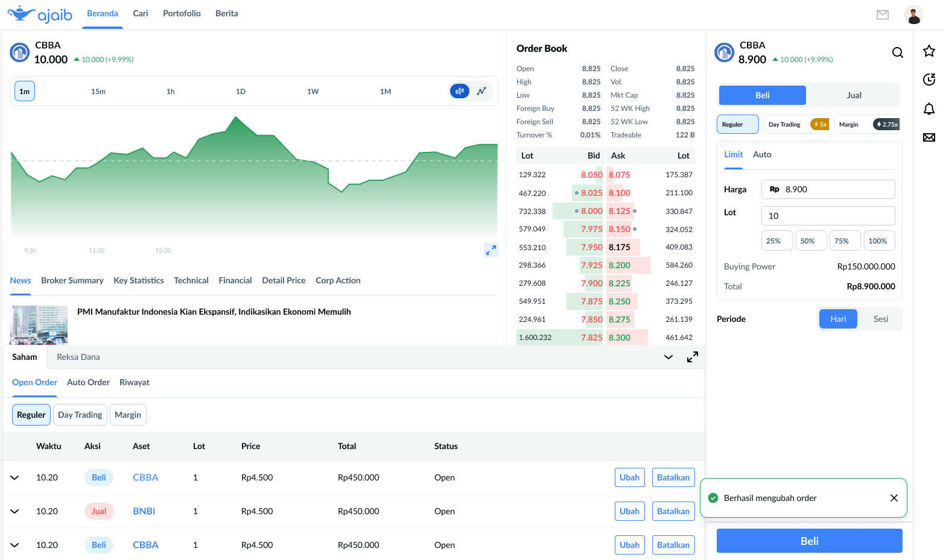Open the mail inbox icon in header
Viewport: 943px width, 560px height.
883,14
